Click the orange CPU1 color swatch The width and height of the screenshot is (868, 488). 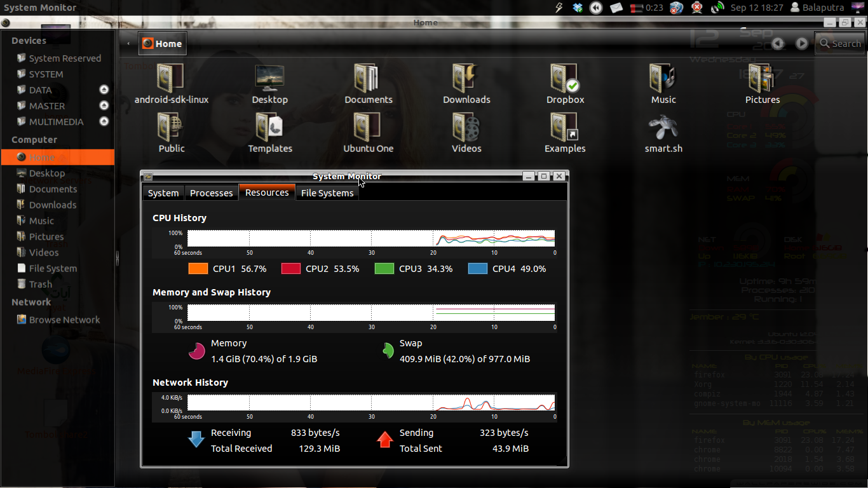pos(198,268)
